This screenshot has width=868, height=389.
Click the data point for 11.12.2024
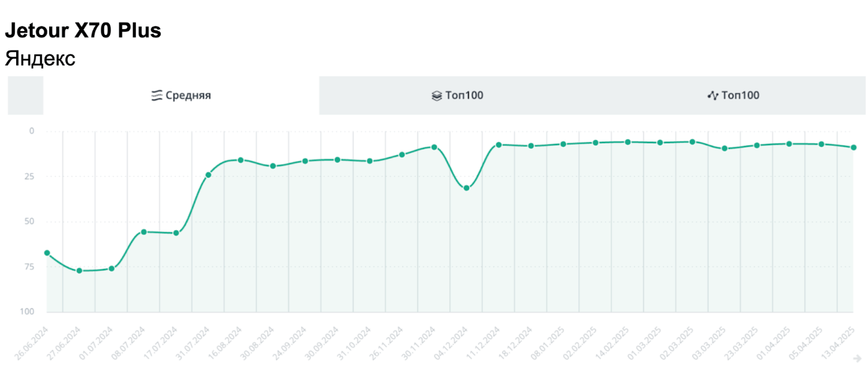[498, 145]
